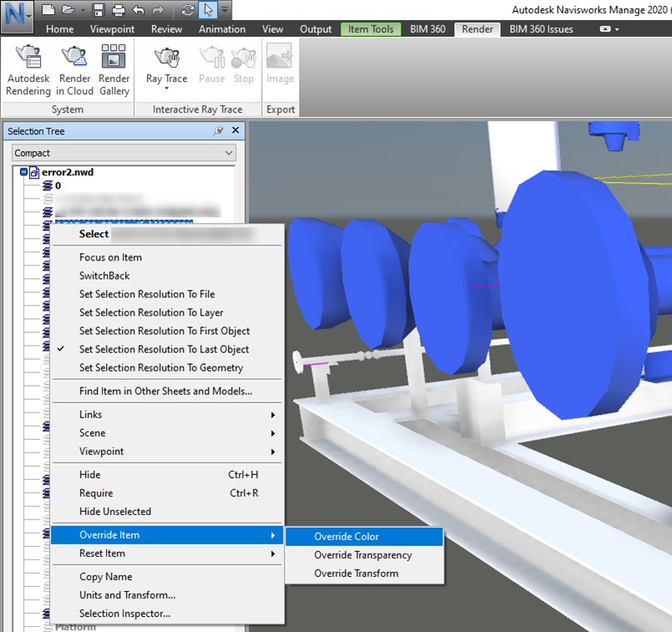The image size is (672, 632).
Task: Click Require in the context menu
Action: tap(167, 493)
